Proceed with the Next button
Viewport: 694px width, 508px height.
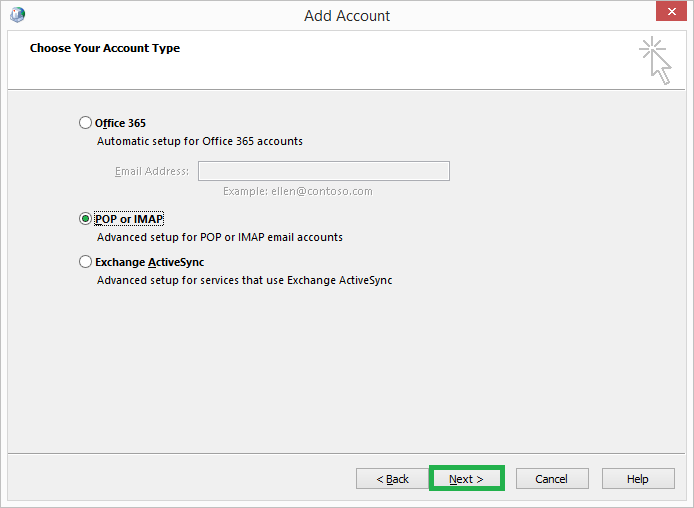[x=467, y=478]
